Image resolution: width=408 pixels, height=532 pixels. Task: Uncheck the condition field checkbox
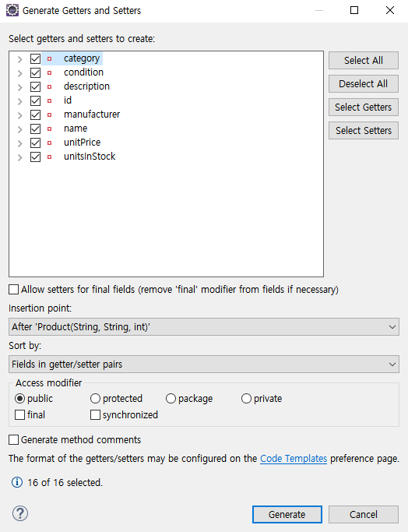(35, 72)
